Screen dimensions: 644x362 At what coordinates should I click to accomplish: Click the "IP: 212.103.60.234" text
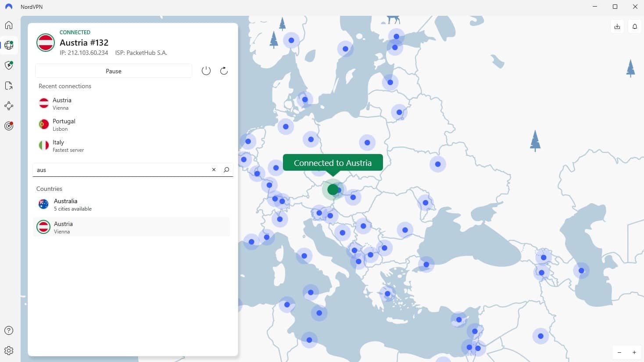[x=84, y=53]
